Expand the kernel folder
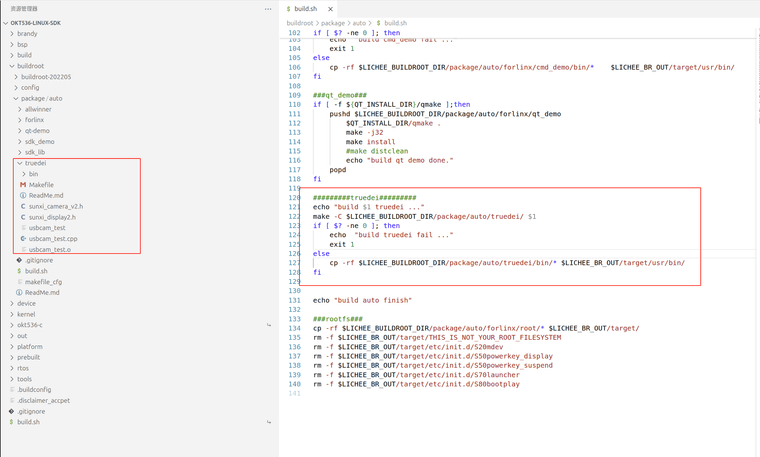 point(22,314)
